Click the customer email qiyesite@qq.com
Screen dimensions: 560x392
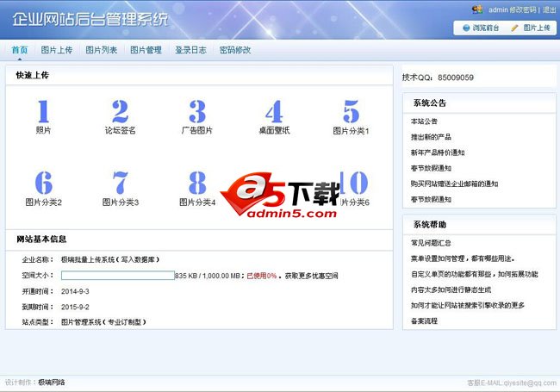(530, 383)
